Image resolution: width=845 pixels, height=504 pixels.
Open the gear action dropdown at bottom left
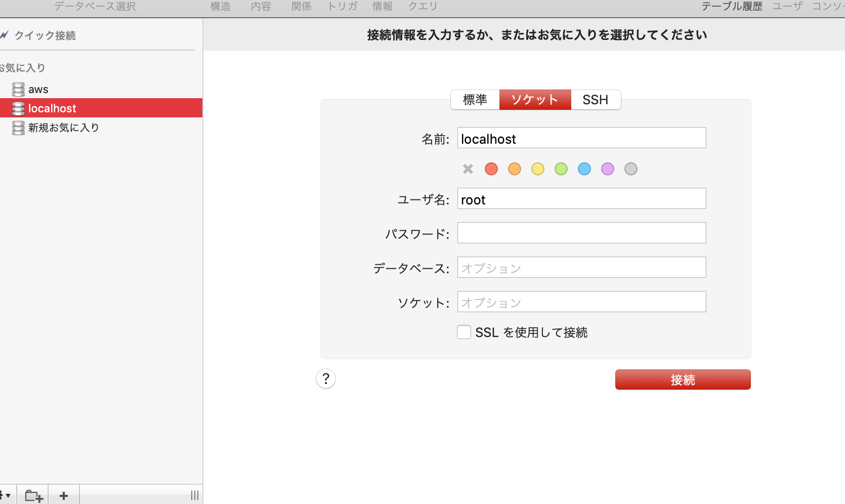5,495
